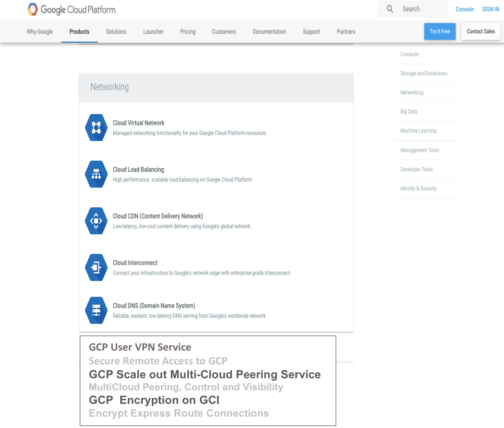Click the 'High performance, scalable load balancing' description

[x=182, y=180]
